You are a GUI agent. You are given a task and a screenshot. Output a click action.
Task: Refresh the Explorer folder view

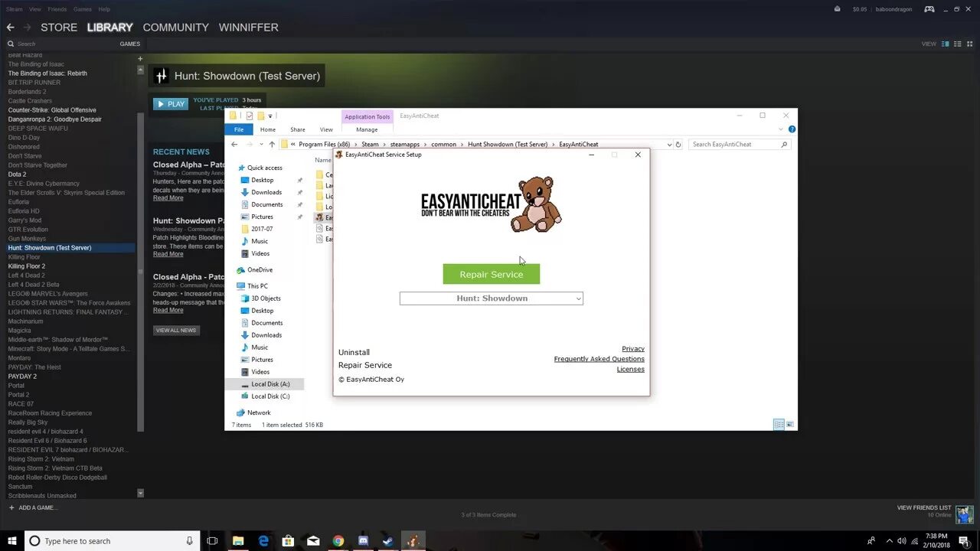point(678,144)
